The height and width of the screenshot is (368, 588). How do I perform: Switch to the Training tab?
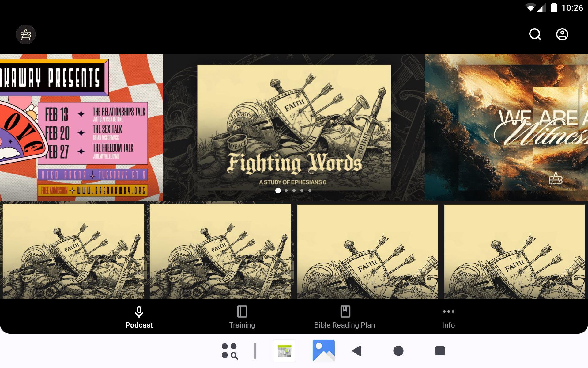coord(242,317)
